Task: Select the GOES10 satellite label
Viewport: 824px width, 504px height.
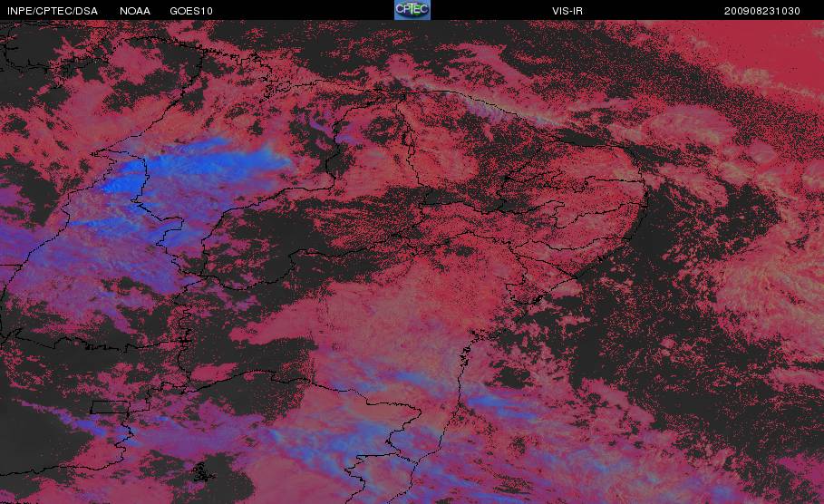Action: tap(191, 11)
